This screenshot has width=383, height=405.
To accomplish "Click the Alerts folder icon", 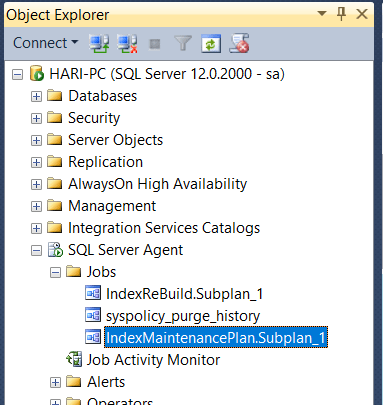I will [x=73, y=382].
